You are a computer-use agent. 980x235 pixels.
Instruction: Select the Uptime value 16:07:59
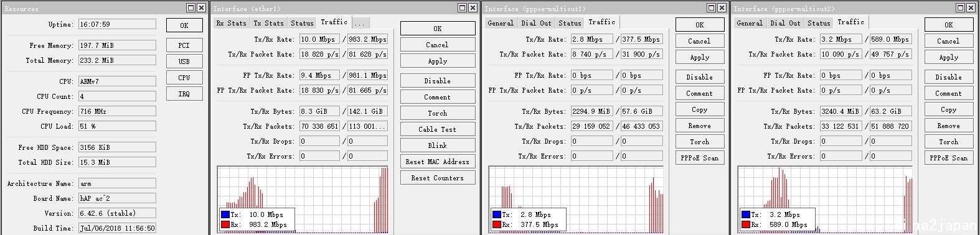pyautogui.click(x=117, y=24)
